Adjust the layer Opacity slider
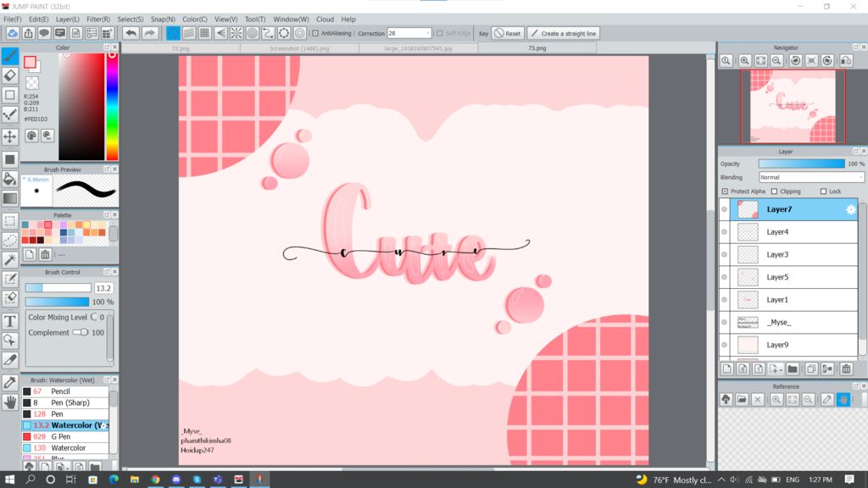 (802, 164)
